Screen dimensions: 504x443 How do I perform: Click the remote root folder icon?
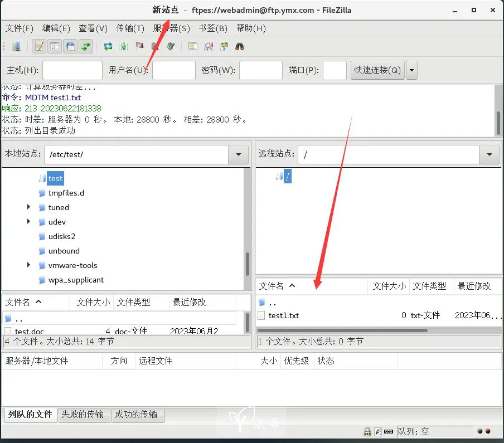click(279, 176)
